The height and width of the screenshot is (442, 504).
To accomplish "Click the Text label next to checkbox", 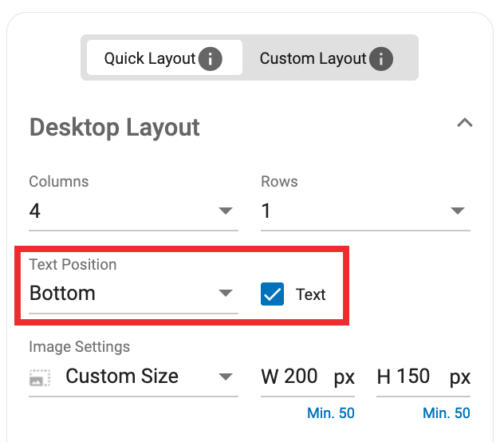I will pyautogui.click(x=310, y=294).
